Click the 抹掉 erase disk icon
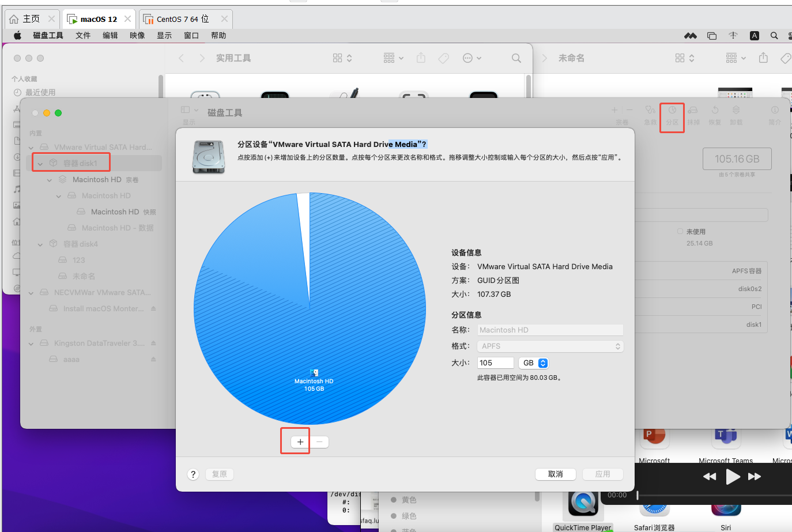 (693, 110)
